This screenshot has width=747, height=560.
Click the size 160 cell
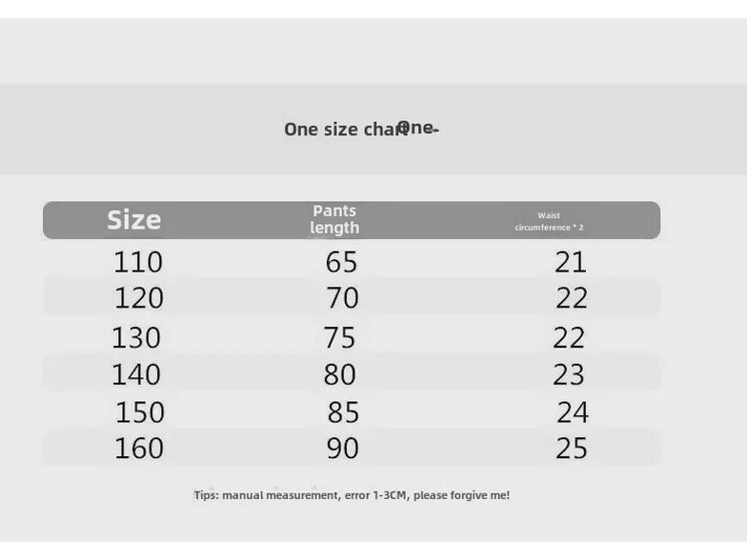[139, 448]
